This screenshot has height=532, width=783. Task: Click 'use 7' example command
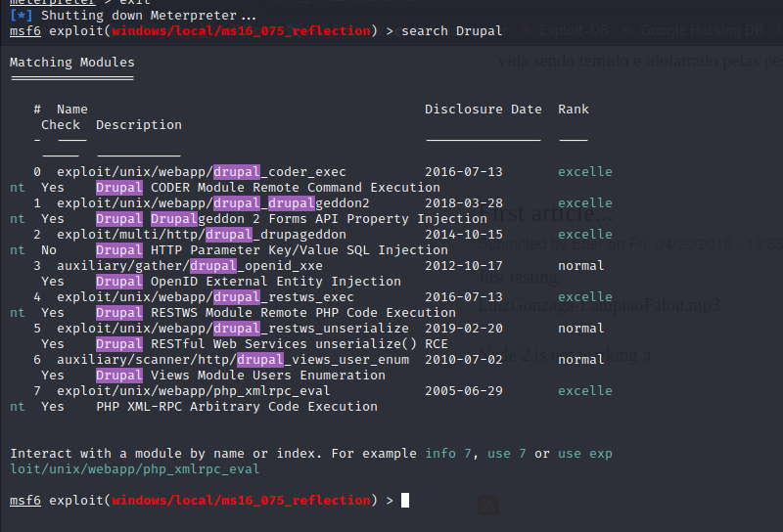(506, 454)
